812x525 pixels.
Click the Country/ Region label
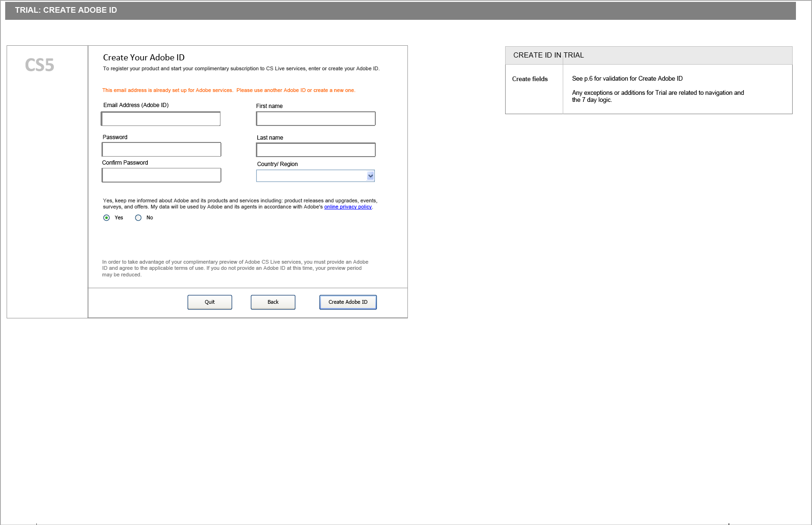coord(278,164)
